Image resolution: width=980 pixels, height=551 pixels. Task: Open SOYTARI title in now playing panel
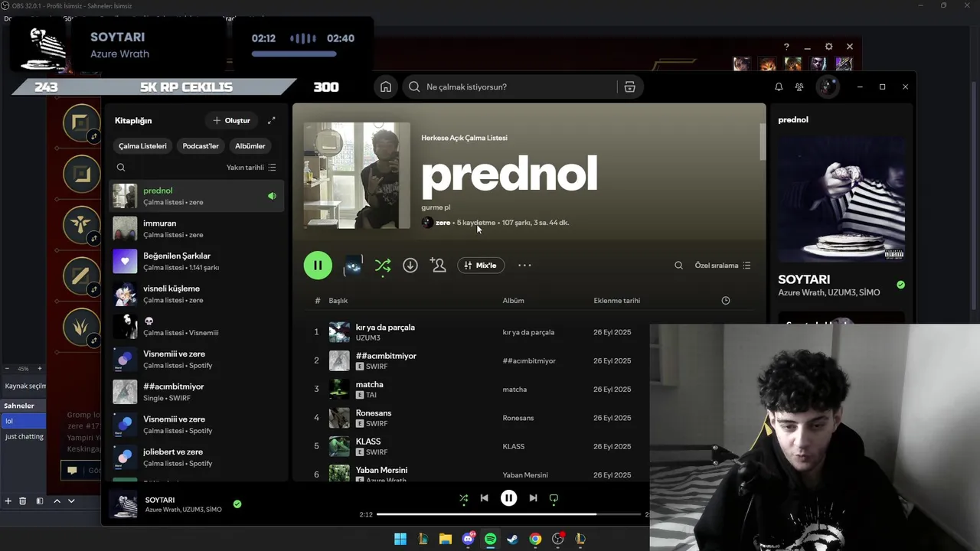click(x=804, y=279)
